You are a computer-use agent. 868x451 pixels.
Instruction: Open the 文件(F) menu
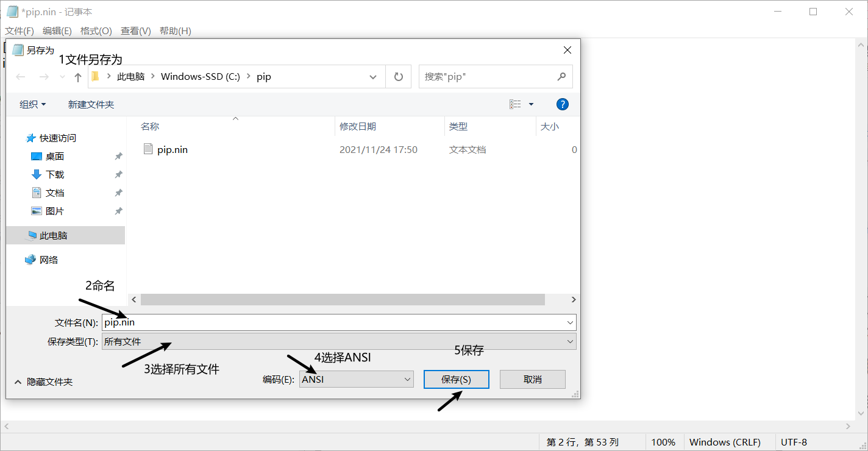(20, 30)
